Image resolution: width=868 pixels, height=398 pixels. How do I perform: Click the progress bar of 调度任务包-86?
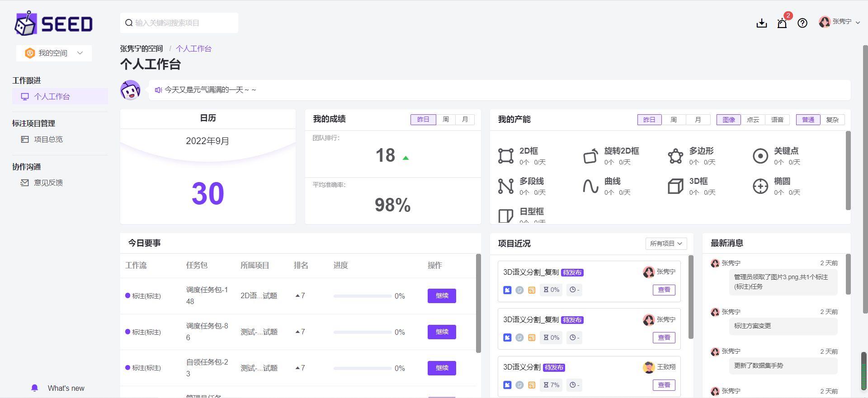(x=363, y=332)
